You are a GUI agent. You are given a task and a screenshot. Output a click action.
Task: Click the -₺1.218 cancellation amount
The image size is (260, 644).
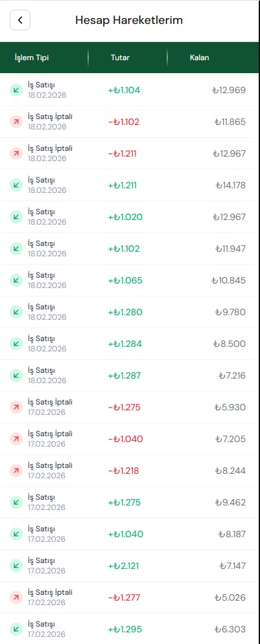(x=123, y=471)
